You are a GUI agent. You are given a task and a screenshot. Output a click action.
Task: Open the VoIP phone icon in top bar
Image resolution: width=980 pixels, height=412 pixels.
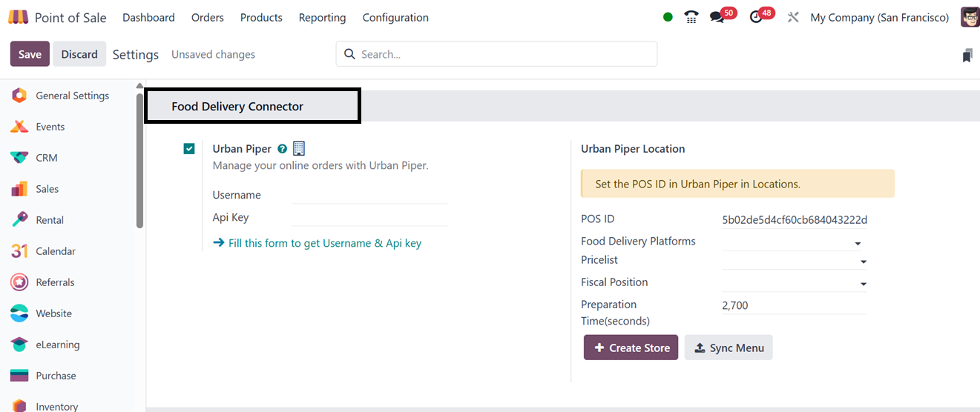691,17
